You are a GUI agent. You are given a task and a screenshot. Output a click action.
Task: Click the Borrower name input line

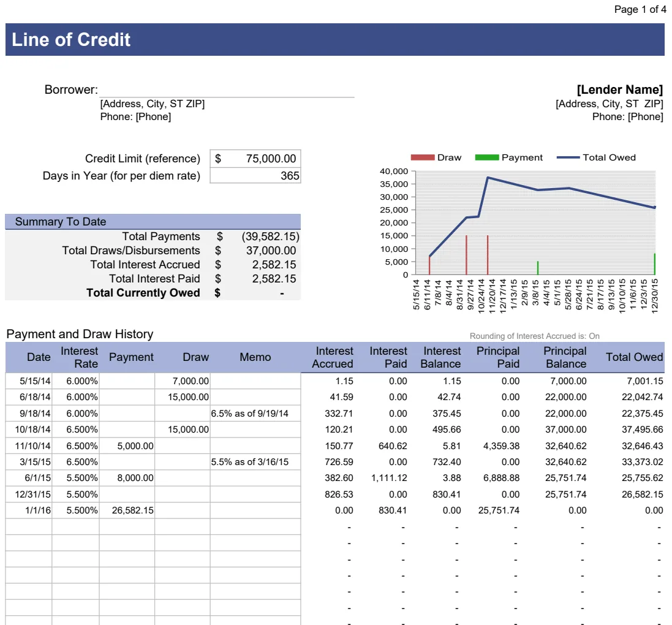227,90
